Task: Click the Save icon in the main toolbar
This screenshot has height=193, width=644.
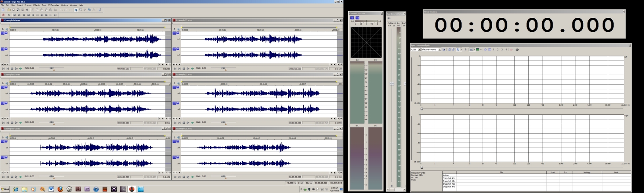Action: tap(13, 10)
